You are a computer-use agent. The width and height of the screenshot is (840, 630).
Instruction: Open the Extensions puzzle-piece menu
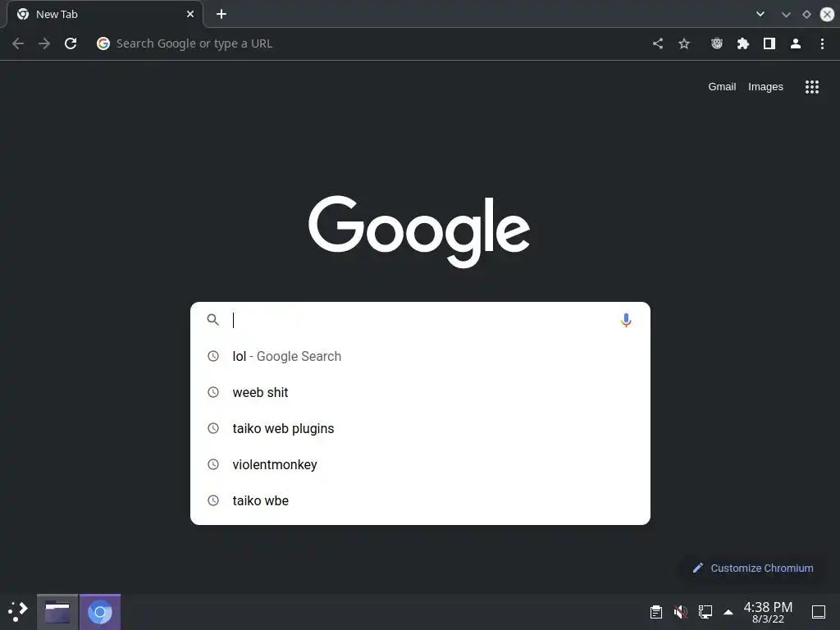[742, 43]
